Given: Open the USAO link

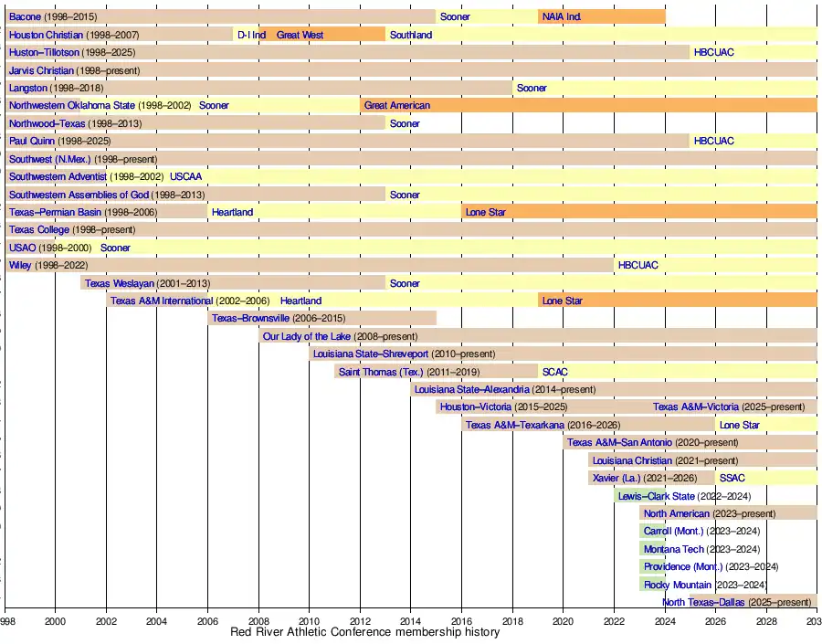Looking at the screenshot, I should point(23,248).
